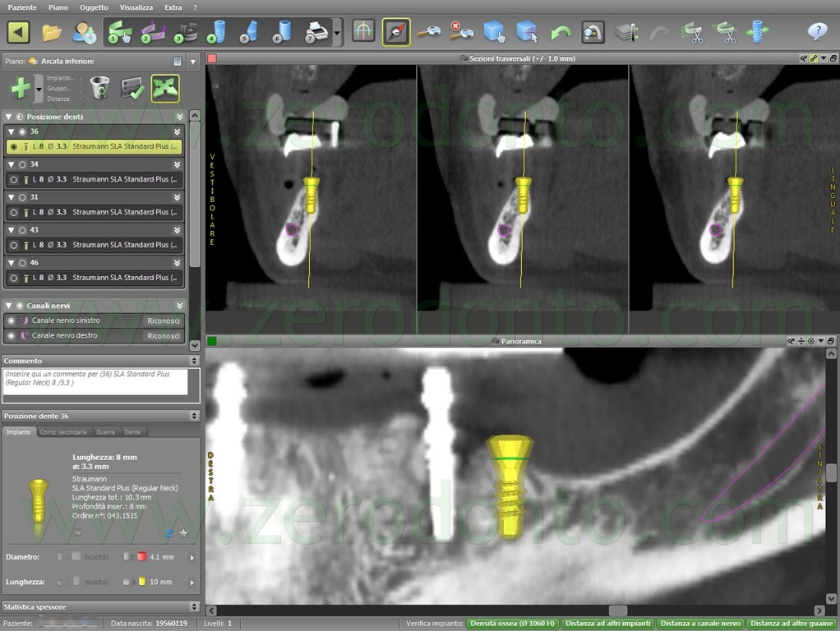Toggle the Commento panel expander arrows

coord(194,361)
